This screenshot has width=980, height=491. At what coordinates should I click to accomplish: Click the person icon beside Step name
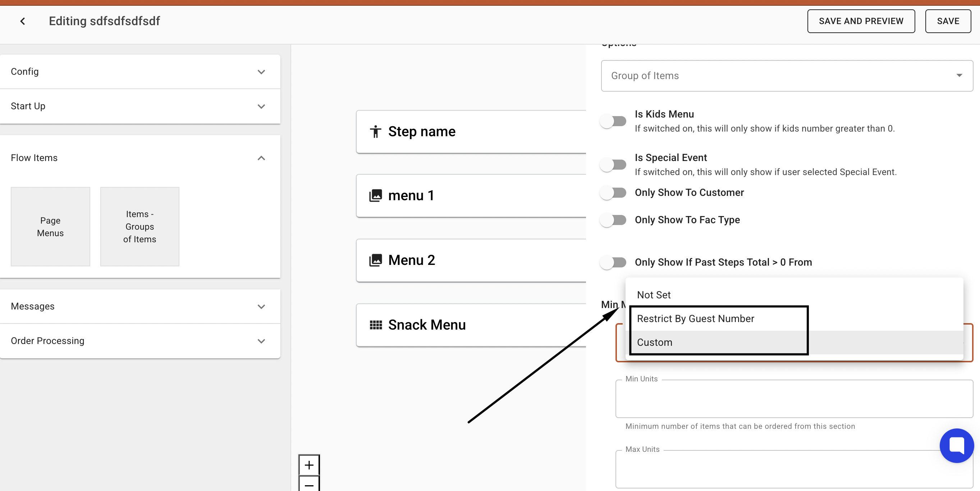375,132
